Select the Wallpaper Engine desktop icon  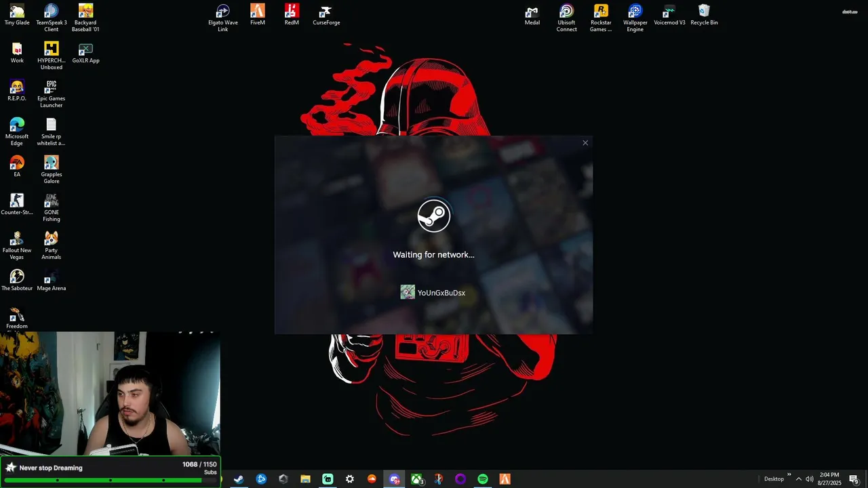click(635, 18)
